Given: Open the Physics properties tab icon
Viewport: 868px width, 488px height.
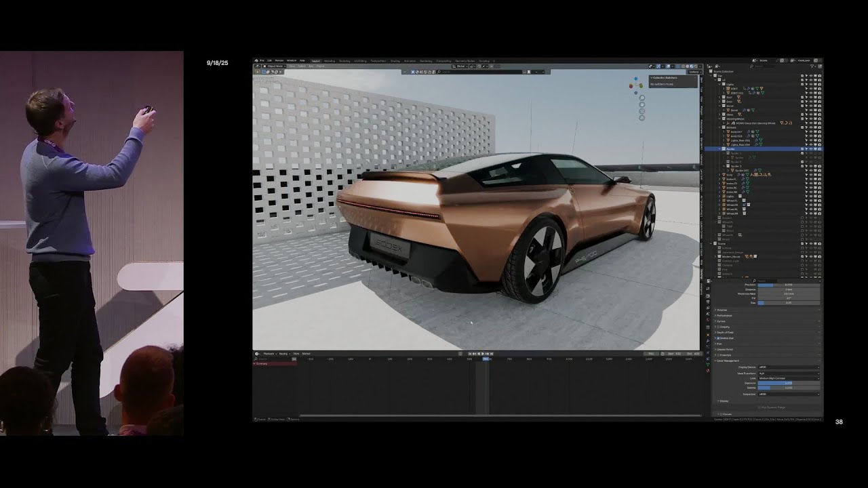Looking at the screenshot, I should (x=708, y=352).
